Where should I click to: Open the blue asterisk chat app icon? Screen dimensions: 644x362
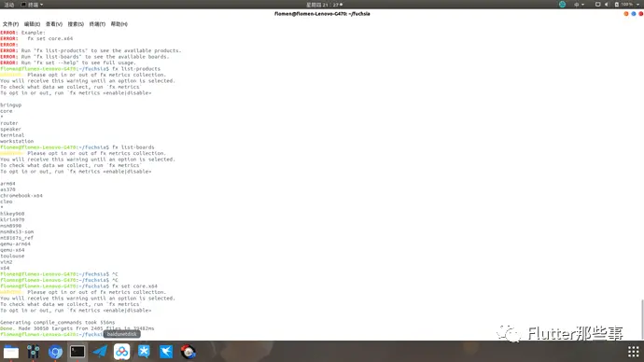pyautogui.click(x=144, y=352)
